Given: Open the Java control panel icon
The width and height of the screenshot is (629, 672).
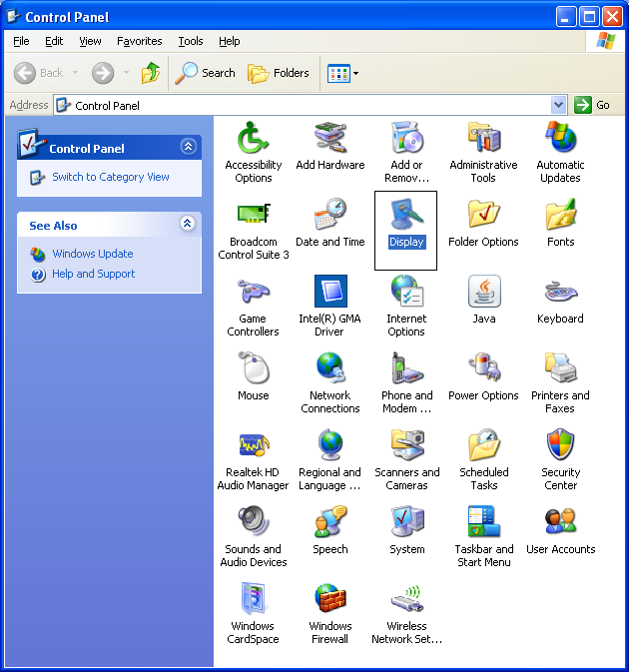Looking at the screenshot, I should click(484, 291).
